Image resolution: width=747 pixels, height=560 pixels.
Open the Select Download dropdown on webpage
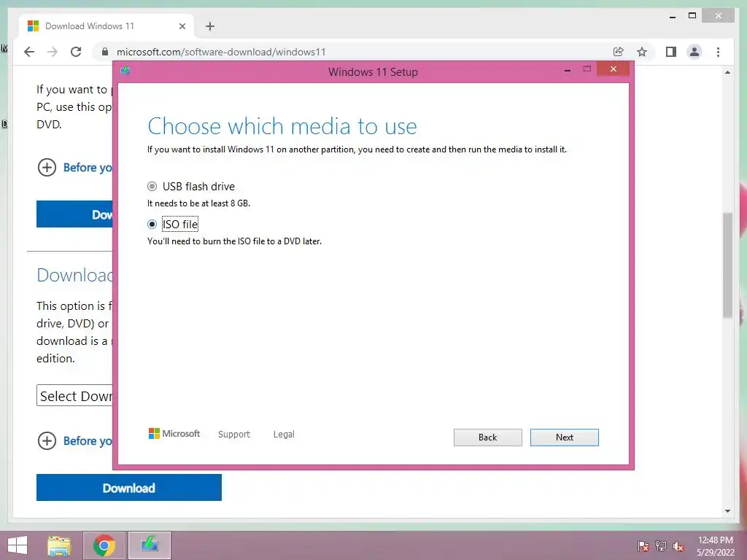74,396
